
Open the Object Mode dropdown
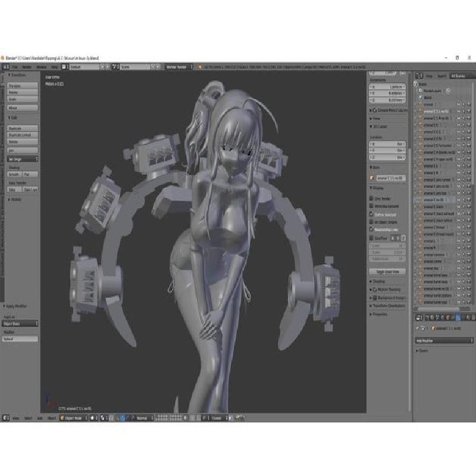pos(73,418)
